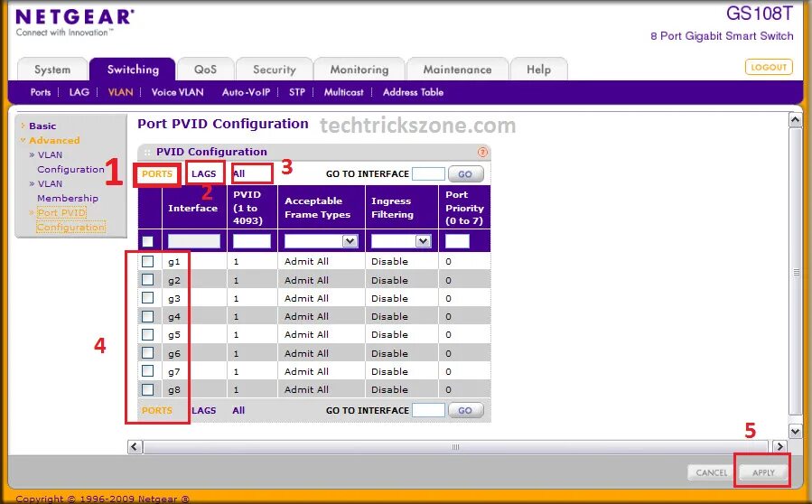Click the horizontal scrollbar thumb

pos(455,446)
